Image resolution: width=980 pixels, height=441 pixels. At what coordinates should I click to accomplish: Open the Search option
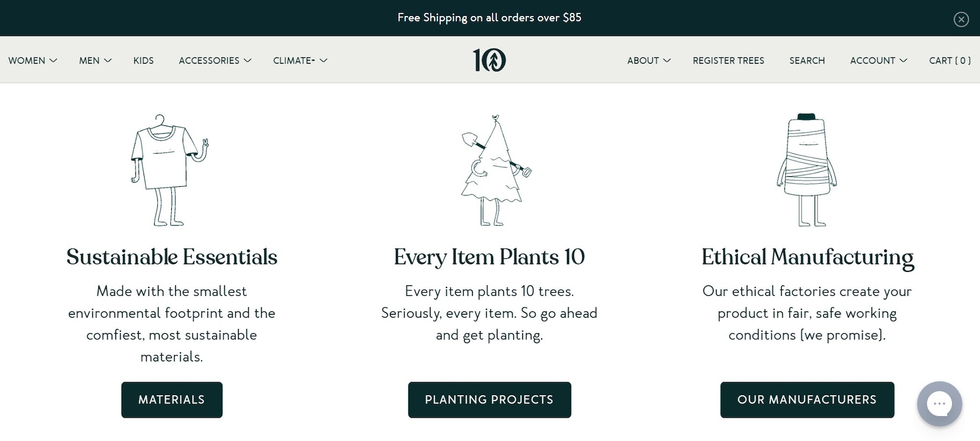pyautogui.click(x=806, y=61)
